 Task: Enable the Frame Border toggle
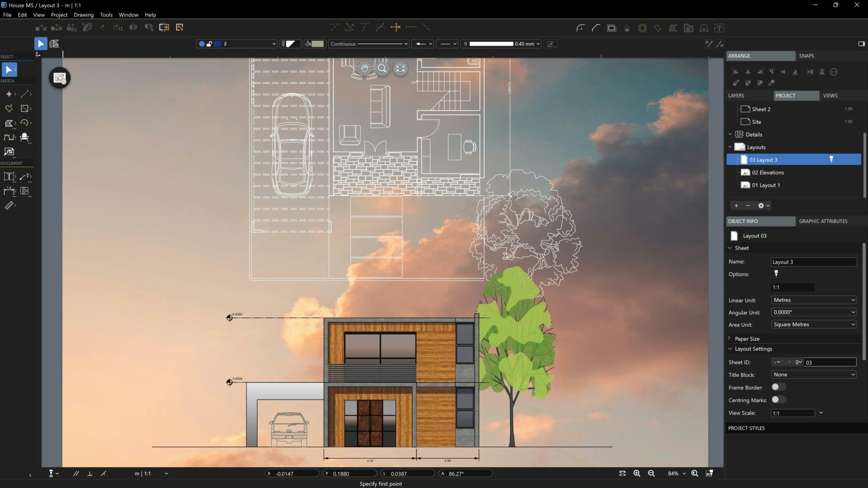[x=778, y=387]
